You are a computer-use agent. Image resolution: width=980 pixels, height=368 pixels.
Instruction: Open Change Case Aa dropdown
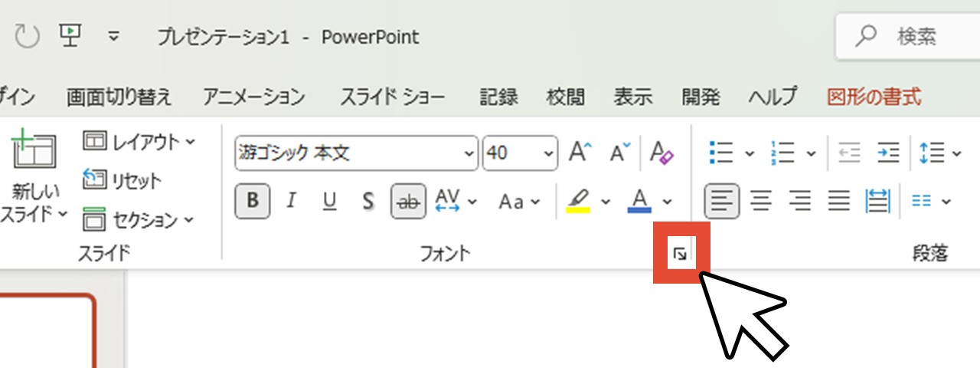coord(519,201)
